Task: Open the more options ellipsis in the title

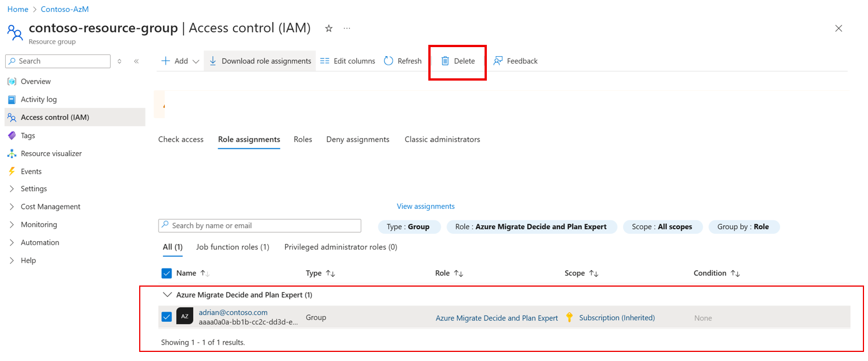Action: point(347,28)
